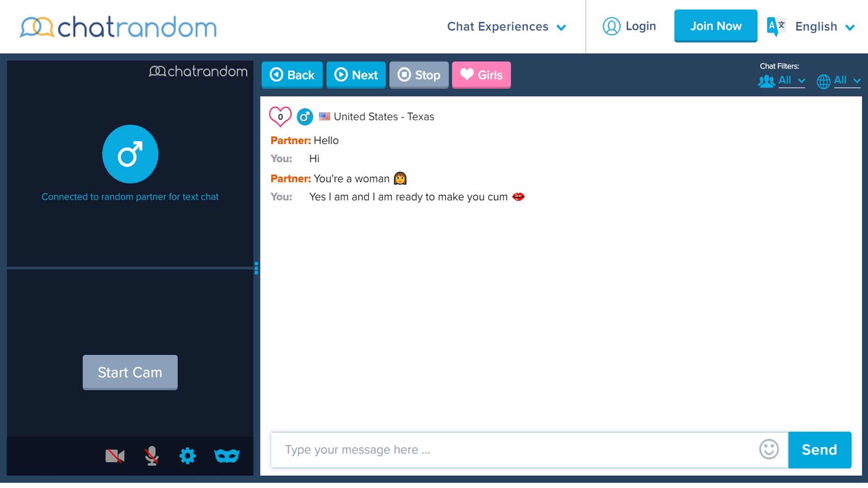Click the Join Now button

[x=716, y=26]
